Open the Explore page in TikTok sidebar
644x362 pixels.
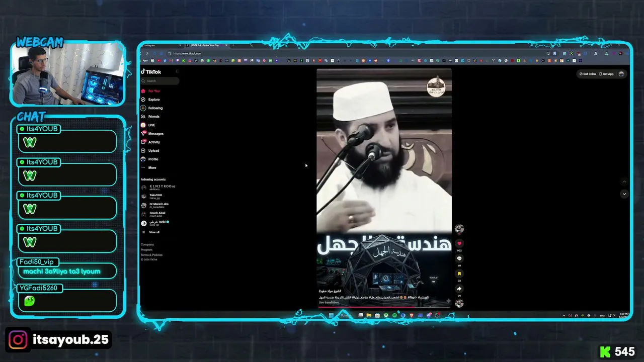[x=151, y=100]
